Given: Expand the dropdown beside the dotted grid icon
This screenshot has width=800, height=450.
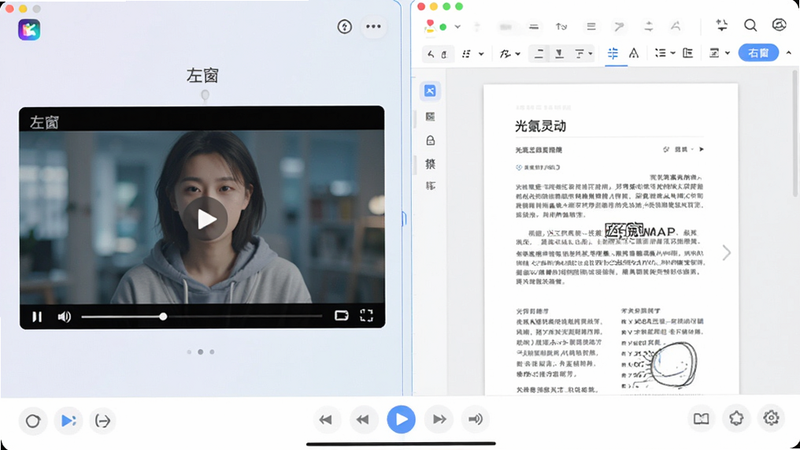Looking at the screenshot, I should 481,54.
